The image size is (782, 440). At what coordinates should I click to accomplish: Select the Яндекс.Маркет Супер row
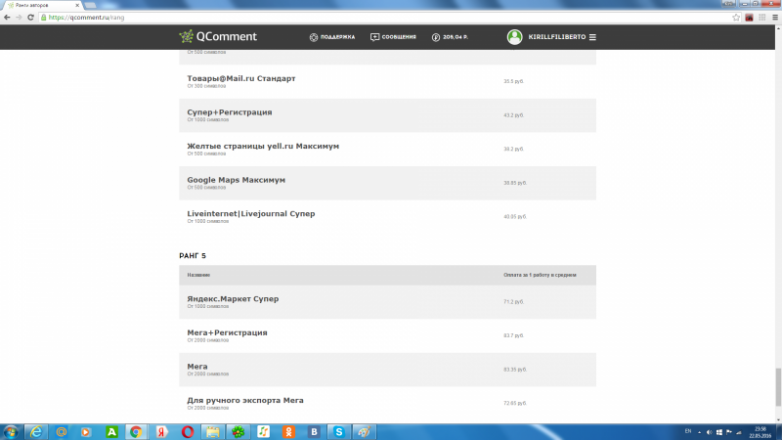click(388, 302)
